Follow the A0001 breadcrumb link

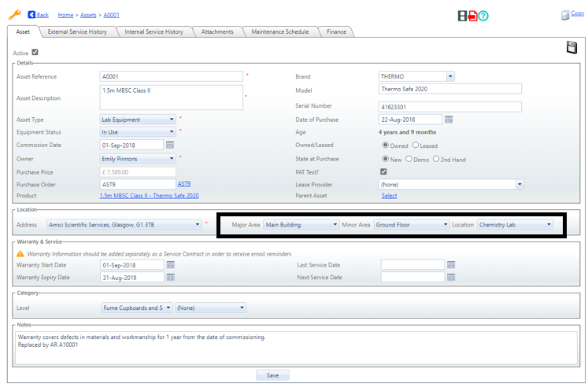point(111,15)
